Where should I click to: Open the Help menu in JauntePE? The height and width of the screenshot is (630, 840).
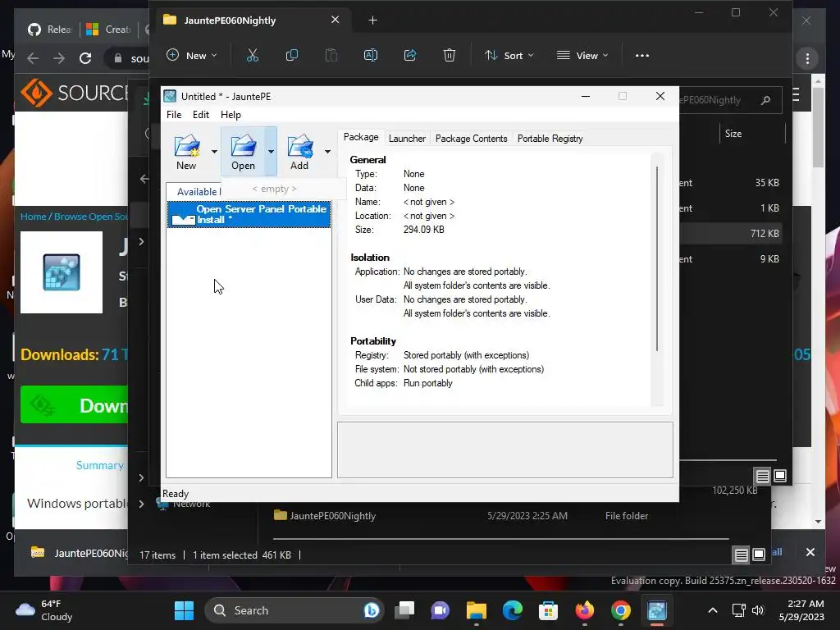[231, 115]
